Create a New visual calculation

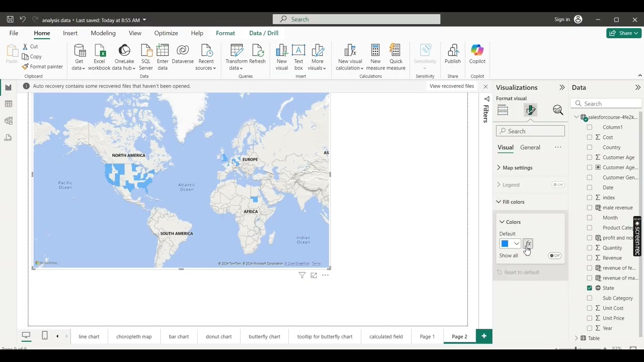point(350,57)
